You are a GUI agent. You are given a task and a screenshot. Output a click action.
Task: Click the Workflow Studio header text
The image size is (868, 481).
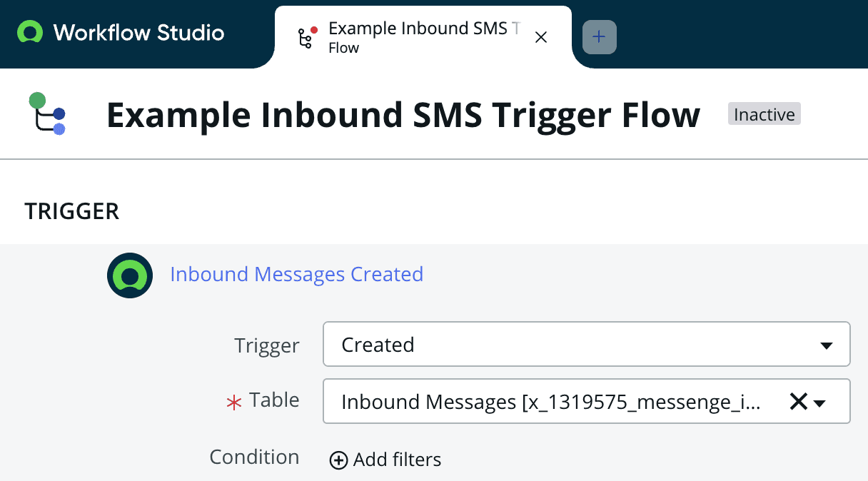click(x=138, y=32)
